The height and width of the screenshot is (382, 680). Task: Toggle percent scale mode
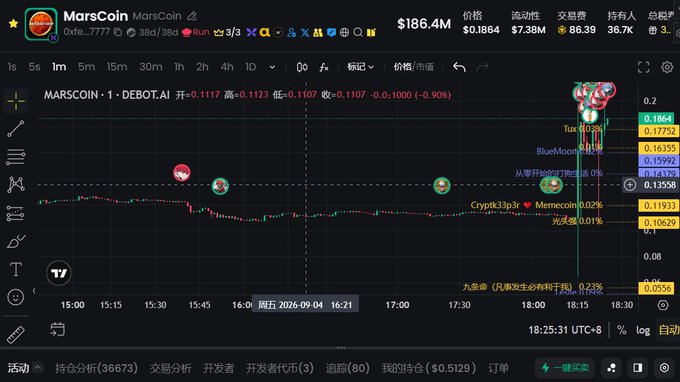point(621,330)
